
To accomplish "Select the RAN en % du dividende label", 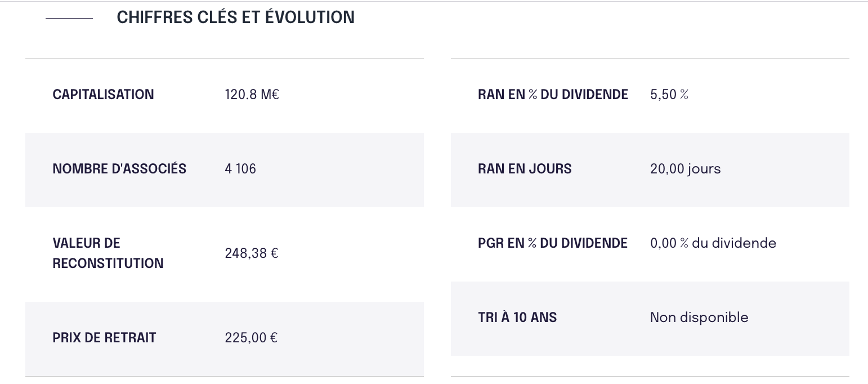I will tap(553, 95).
